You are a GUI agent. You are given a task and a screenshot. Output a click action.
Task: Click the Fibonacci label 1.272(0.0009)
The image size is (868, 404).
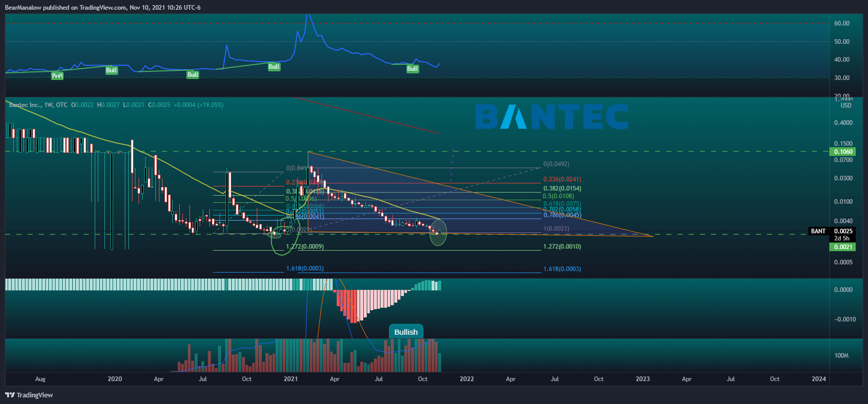(x=305, y=247)
